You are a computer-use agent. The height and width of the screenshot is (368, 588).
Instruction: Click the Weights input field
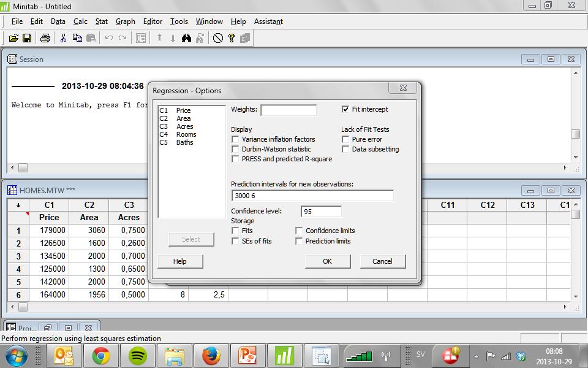click(x=288, y=110)
